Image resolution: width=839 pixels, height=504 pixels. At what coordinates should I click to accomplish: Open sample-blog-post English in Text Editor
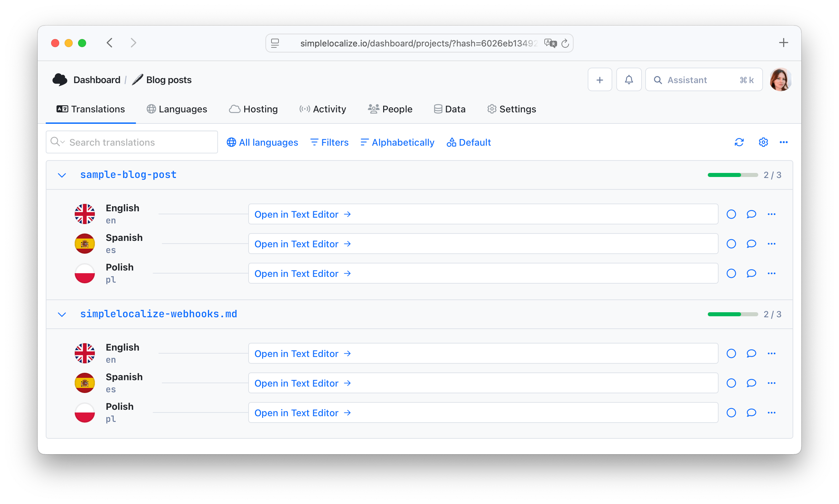(x=483, y=214)
